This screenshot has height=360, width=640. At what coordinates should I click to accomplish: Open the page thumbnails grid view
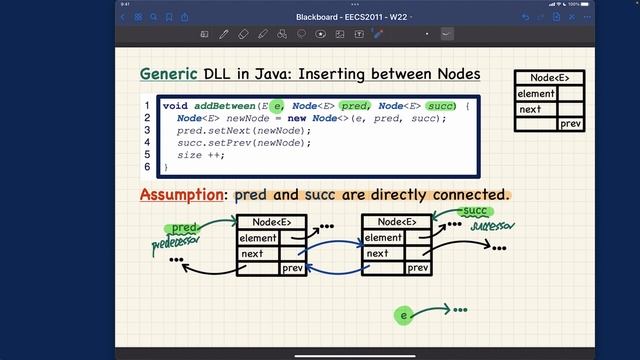pyautogui.click(x=138, y=17)
